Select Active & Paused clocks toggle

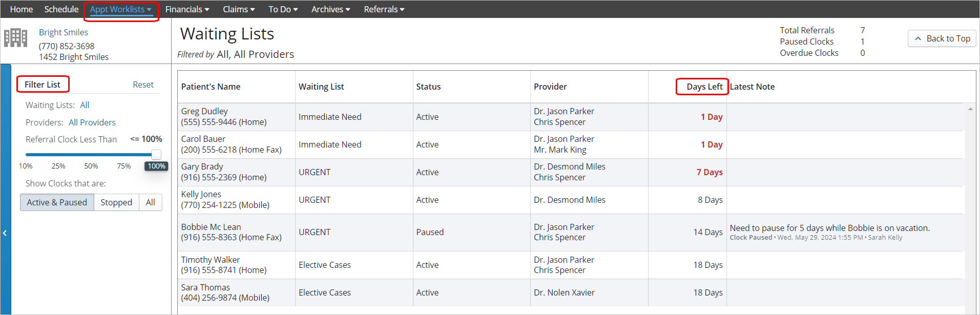click(57, 202)
